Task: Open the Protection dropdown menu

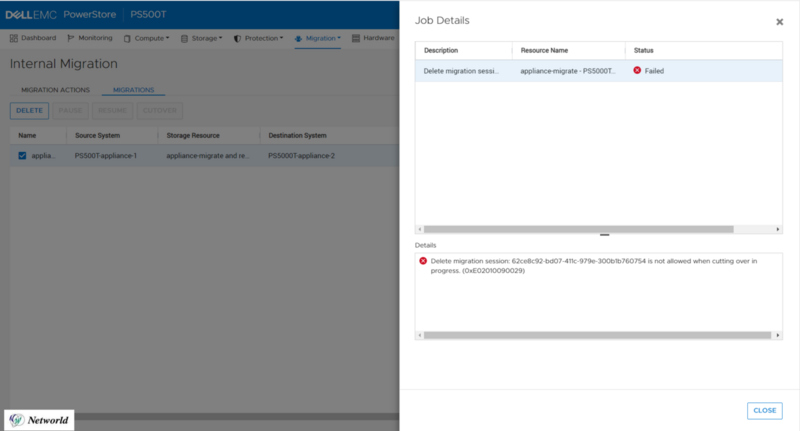Action: [258, 38]
